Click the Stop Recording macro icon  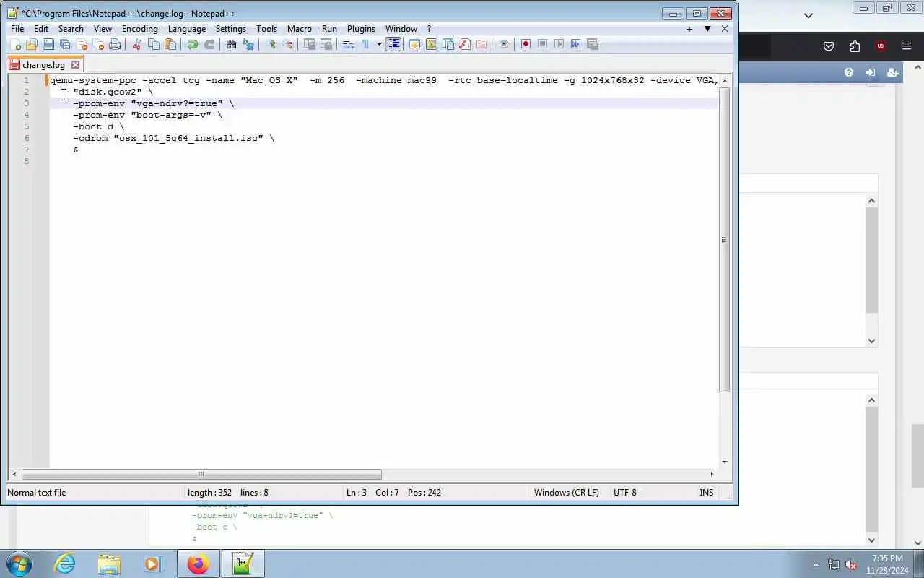pyautogui.click(x=542, y=44)
